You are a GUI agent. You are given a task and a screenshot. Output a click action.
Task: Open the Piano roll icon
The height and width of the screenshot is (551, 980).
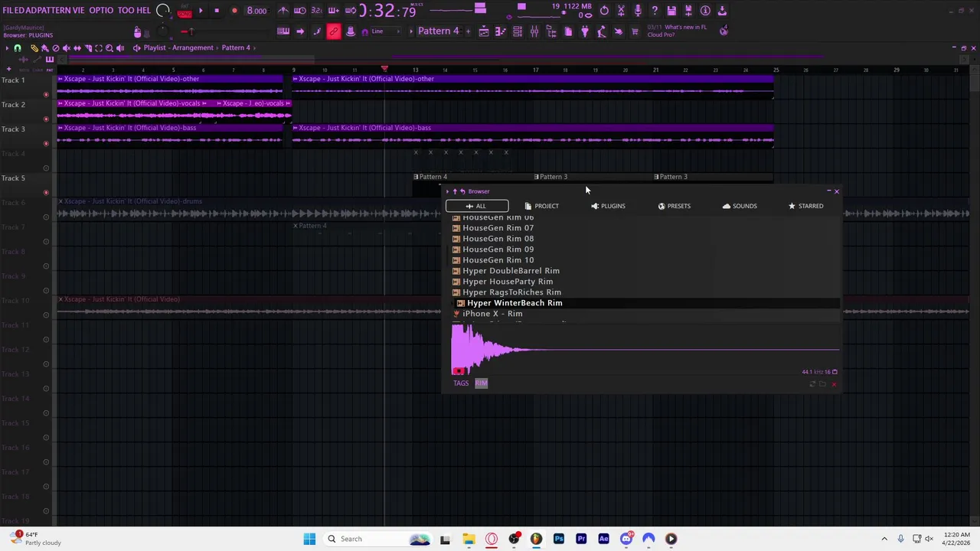click(501, 31)
